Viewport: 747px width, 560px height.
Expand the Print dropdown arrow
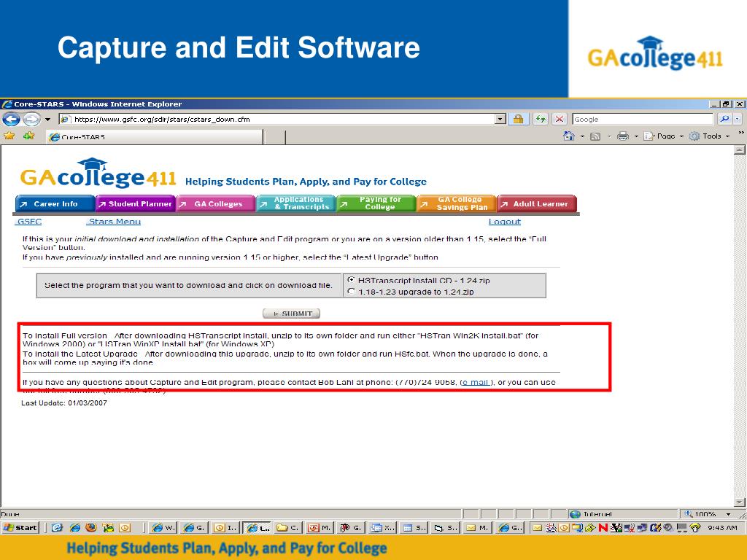click(636, 136)
